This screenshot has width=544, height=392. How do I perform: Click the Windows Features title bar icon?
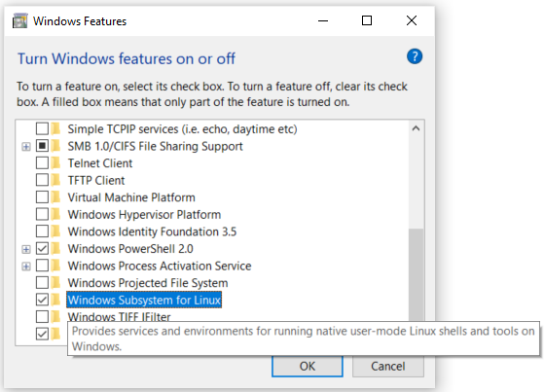click(19, 20)
